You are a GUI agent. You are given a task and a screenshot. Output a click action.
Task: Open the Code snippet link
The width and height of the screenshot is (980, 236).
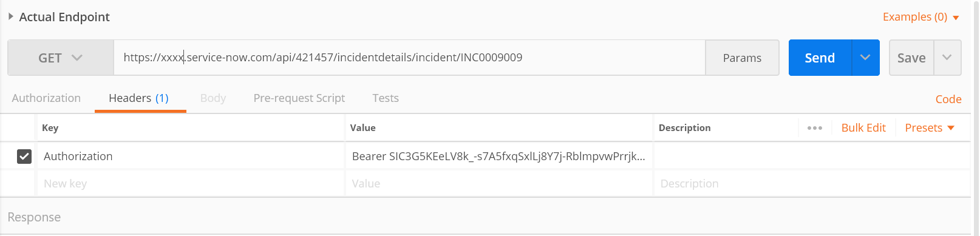tap(948, 99)
